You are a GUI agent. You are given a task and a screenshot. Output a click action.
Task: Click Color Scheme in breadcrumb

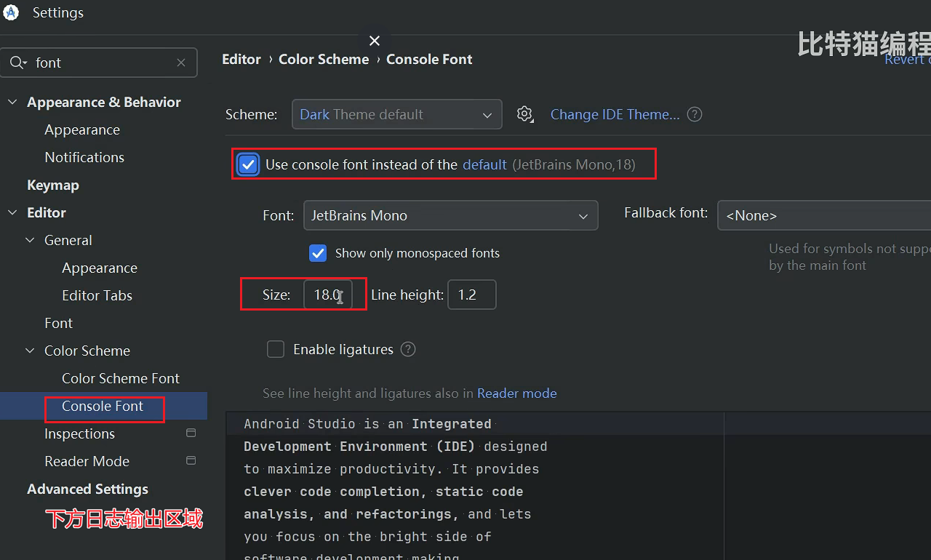324,60
